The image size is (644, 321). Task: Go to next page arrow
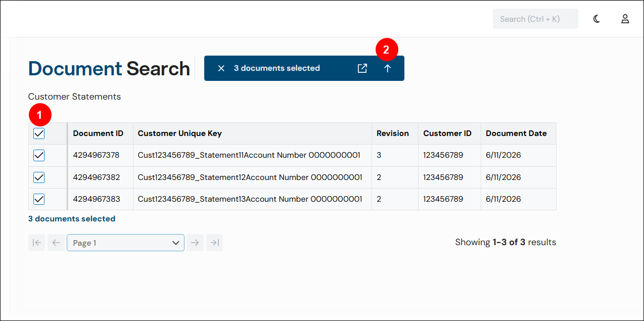(x=195, y=243)
